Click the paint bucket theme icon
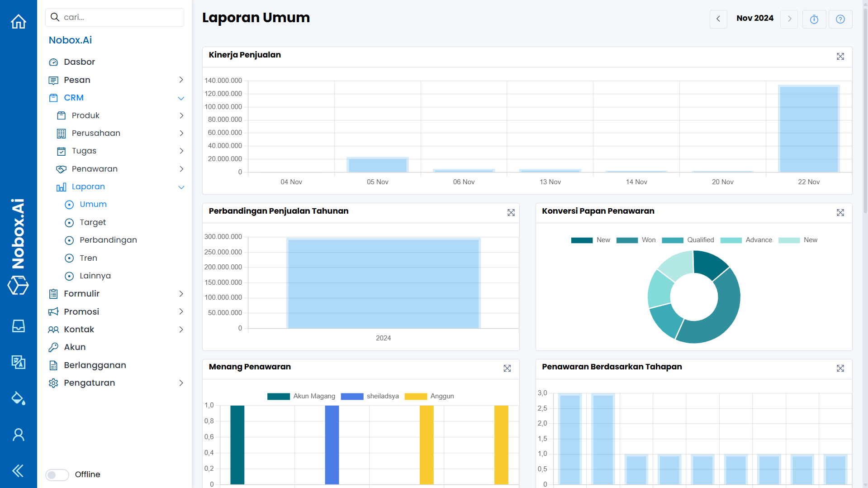Image resolution: width=868 pixels, height=488 pixels. click(x=19, y=398)
